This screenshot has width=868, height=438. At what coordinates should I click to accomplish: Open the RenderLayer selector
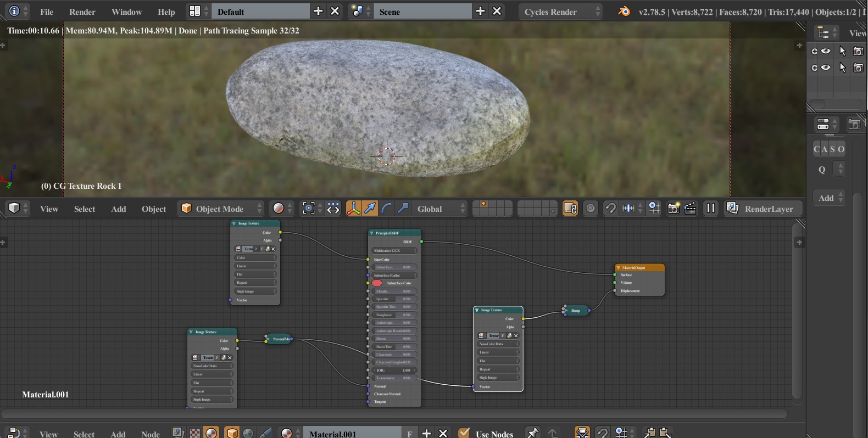point(763,209)
